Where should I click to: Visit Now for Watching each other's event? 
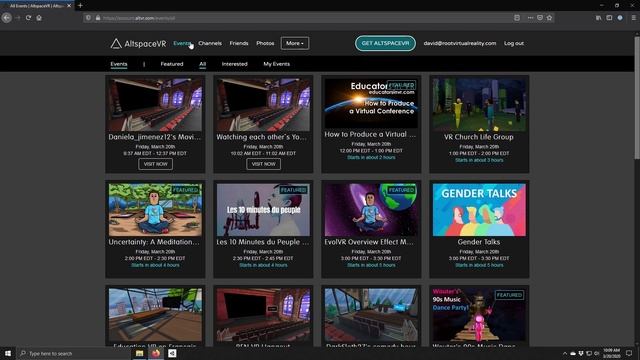(263, 164)
